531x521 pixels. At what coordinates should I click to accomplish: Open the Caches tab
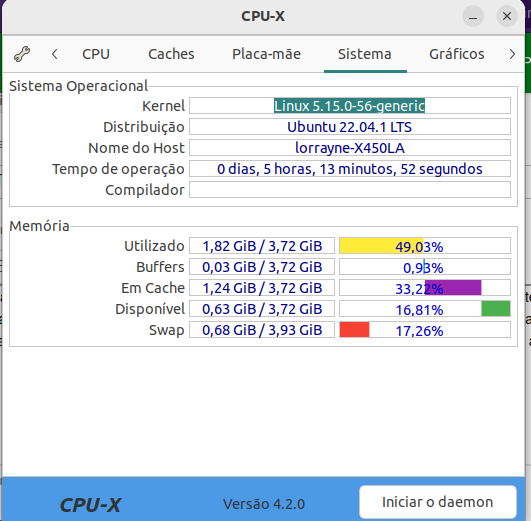171,54
